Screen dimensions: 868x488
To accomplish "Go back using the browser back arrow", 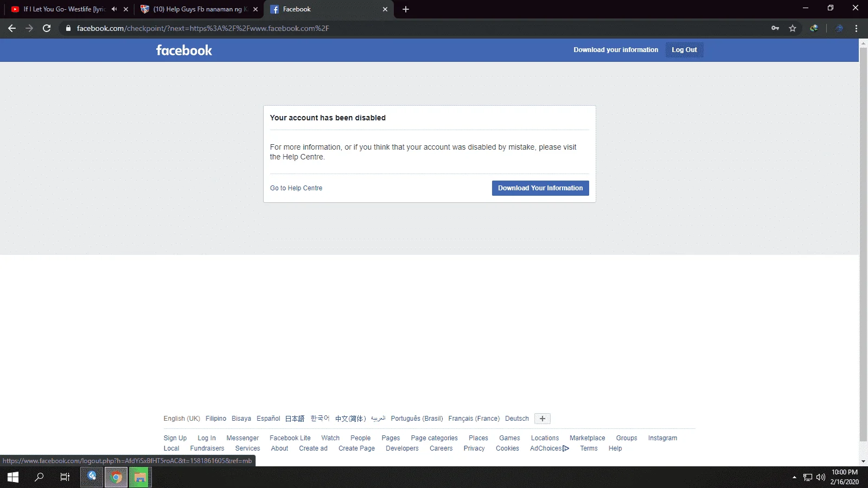I will [x=12, y=28].
